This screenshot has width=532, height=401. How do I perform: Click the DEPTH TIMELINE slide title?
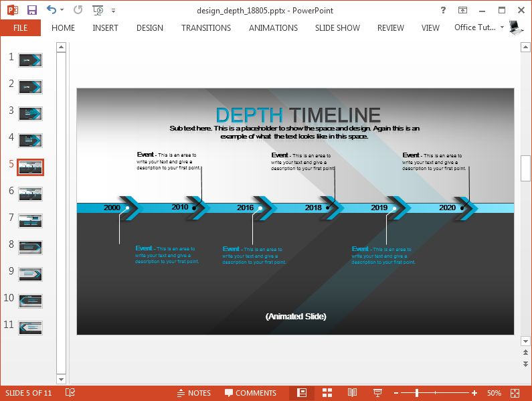298,114
